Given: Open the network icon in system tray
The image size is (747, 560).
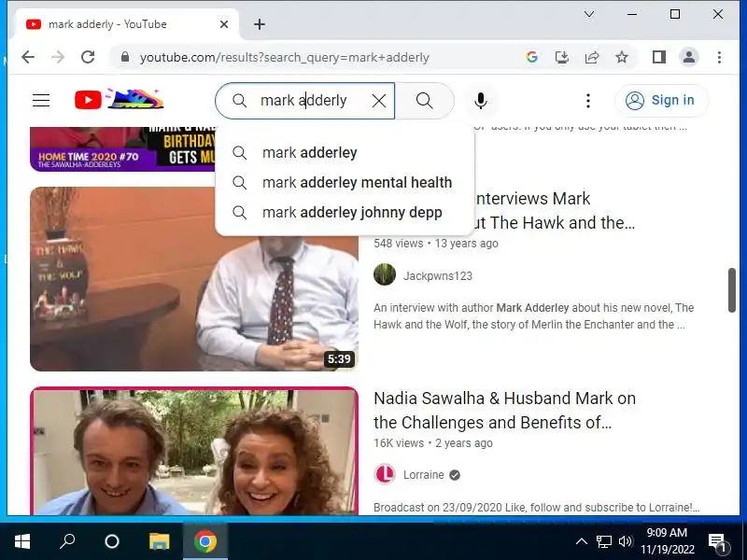Looking at the screenshot, I should click(603, 541).
